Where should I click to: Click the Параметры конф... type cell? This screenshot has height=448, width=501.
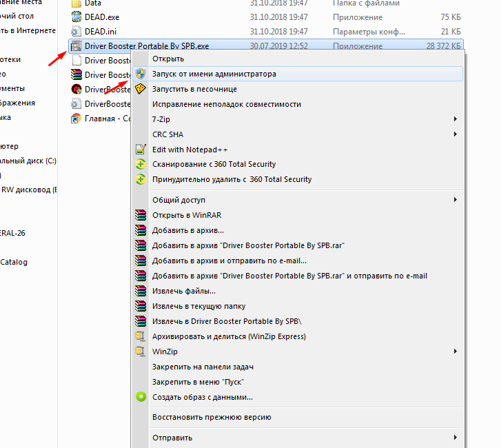(369, 32)
